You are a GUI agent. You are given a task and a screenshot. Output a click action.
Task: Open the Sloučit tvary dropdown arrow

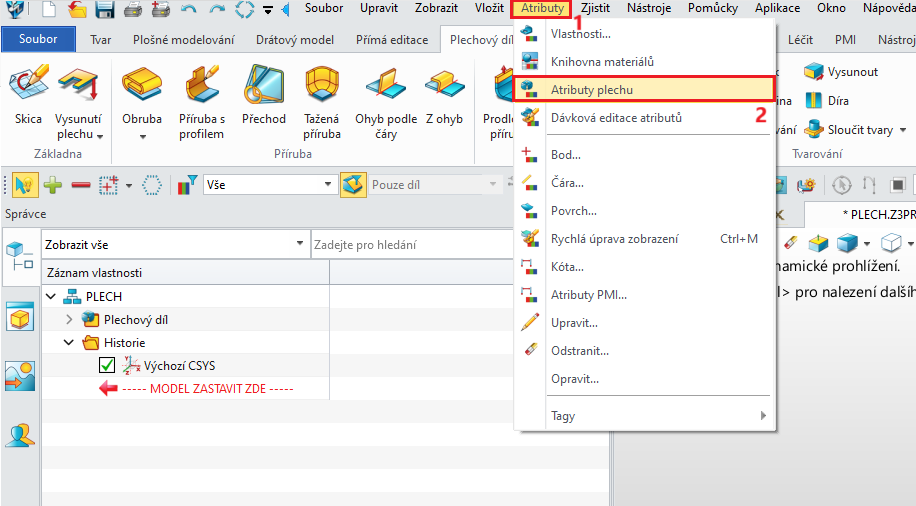[903, 130]
